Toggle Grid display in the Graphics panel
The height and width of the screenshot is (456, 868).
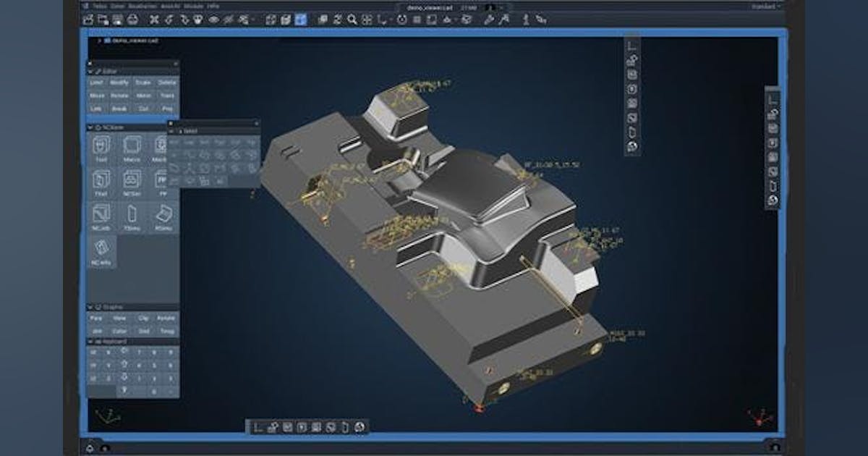tap(143, 330)
